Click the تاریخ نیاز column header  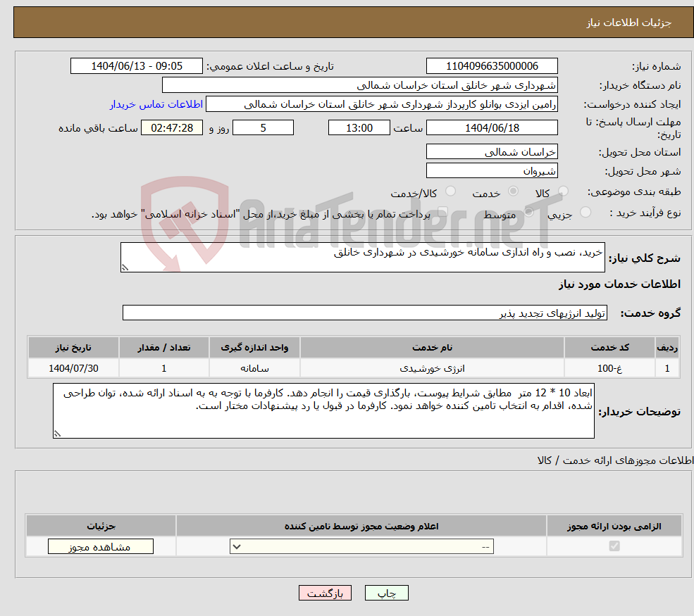[x=73, y=348]
